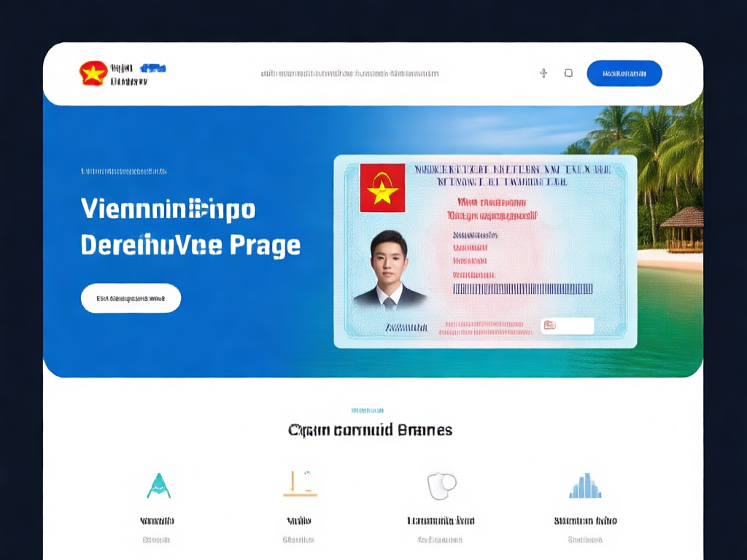The image size is (747, 560).
Task: Open the header navigation text links
Action: point(349,74)
